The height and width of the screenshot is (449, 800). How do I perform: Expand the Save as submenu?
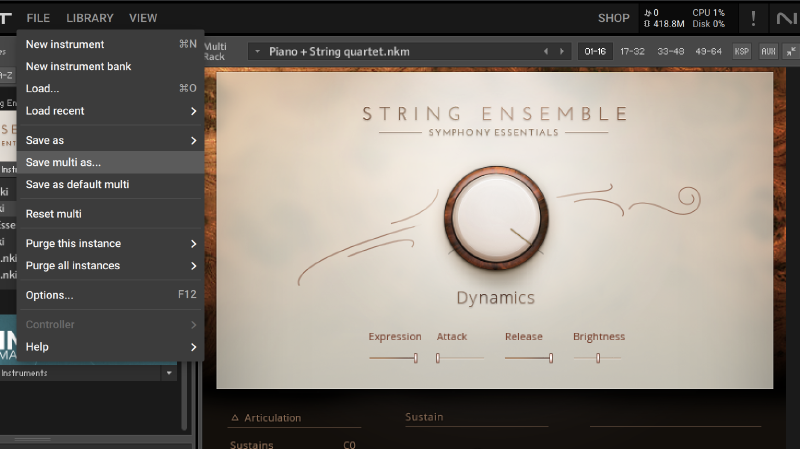111,140
